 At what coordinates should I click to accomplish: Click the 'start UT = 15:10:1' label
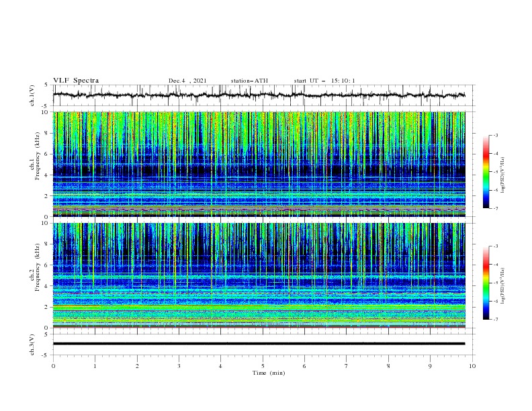click(x=324, y=81)
